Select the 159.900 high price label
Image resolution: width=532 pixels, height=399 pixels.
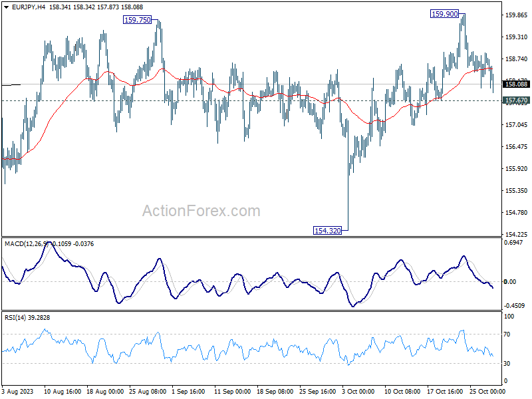(x=444, y=14)
